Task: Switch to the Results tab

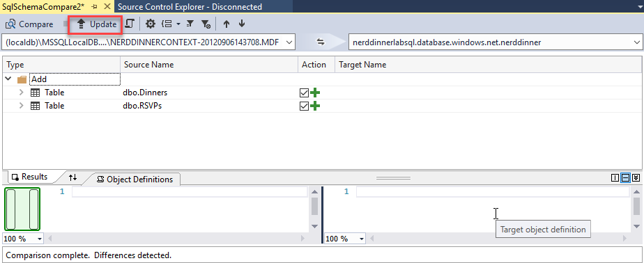Action: point(30,177)
